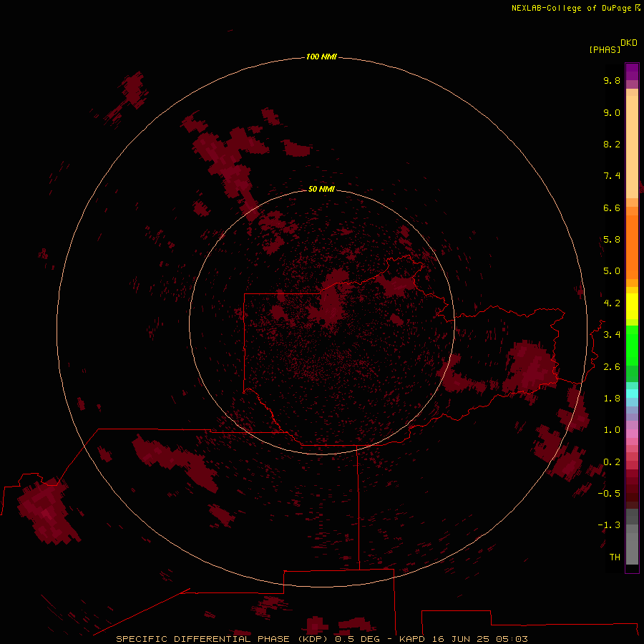Click the 100 NMI range ring label
Viewport: 644px width, 644px height.
[x=321, y=57]
